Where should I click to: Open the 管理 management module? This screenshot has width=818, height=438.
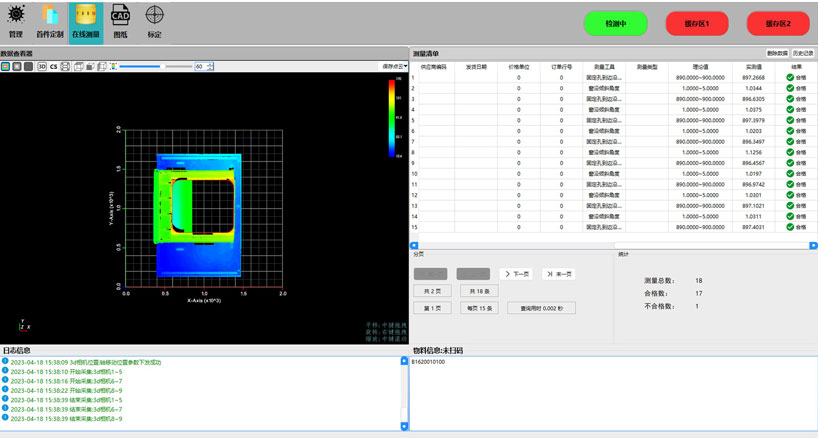click(15, 20)
